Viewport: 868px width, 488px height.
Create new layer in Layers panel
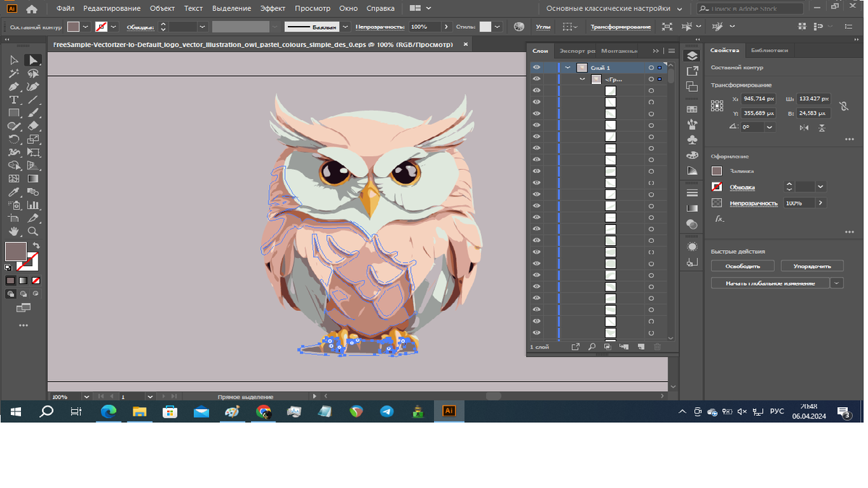pyautogui.click(x=639, y=347)
